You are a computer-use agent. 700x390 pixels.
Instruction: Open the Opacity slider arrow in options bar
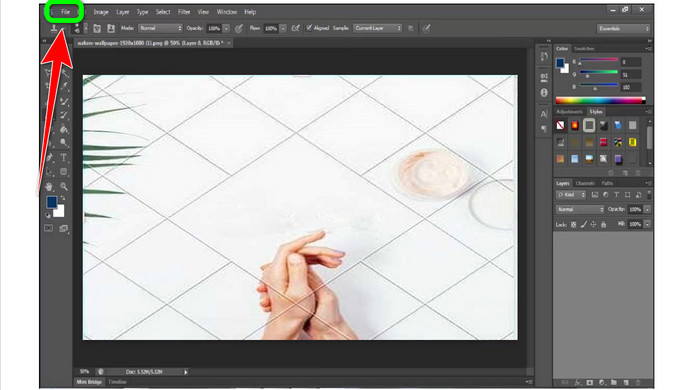pyautogui.click(x=226, y=29)
